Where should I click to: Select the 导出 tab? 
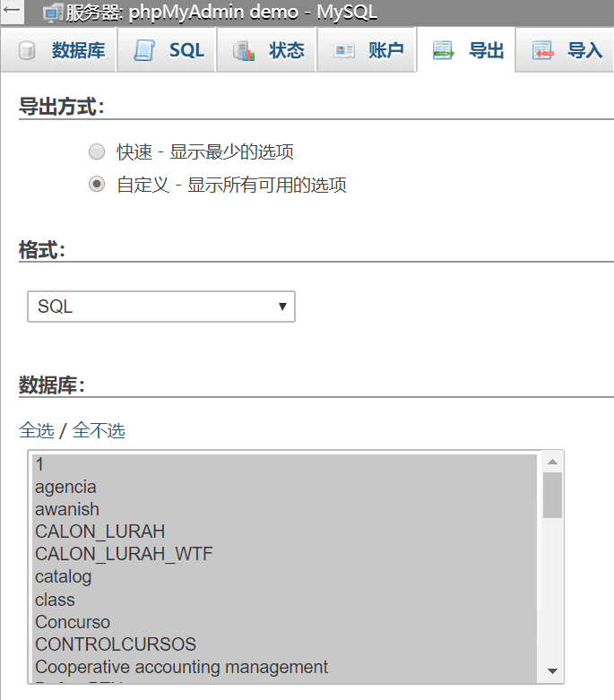click(x=466, y=49)
